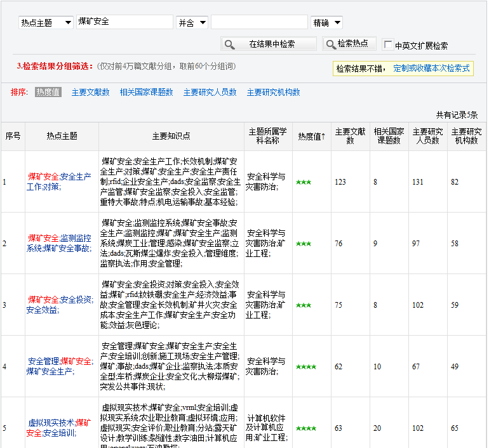The width and height of the screenshot is (489, 448).
Task: Sort results by 主要研究人员数
Action: 210,92
